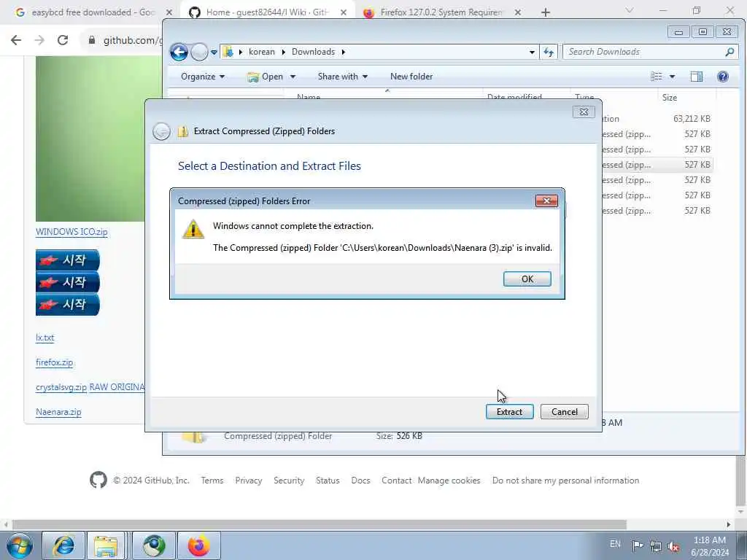The height and width of the screenshot is (560, 747).
Task: Close the Firefox System Requirements tab
Action: coord(518,12)
